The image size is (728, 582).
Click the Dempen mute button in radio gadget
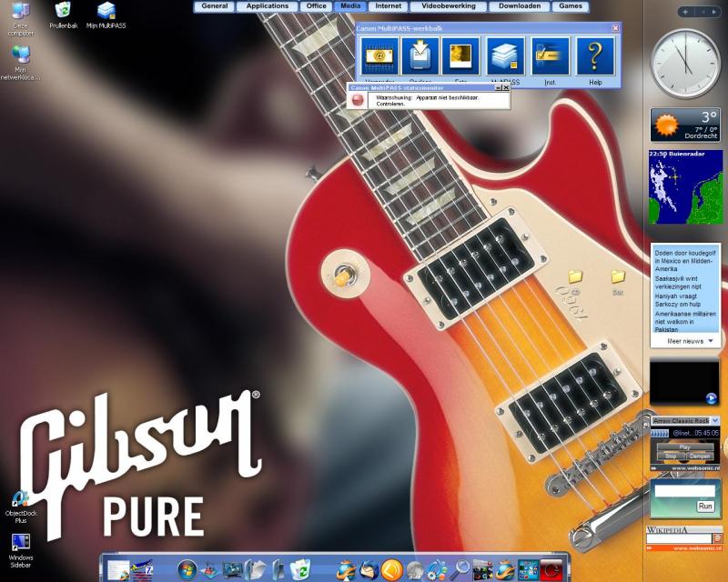[x=699, y=456]
